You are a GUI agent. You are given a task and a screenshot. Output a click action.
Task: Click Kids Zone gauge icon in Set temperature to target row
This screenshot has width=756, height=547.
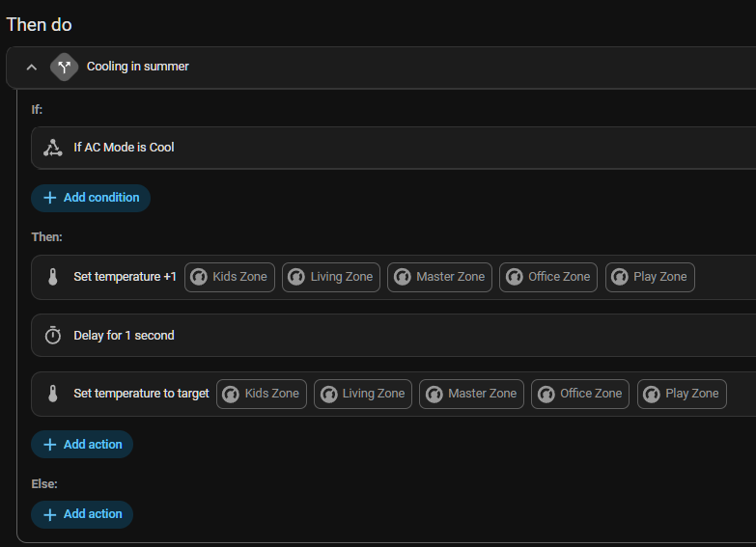pyautogui.click(x=231, y=395)
